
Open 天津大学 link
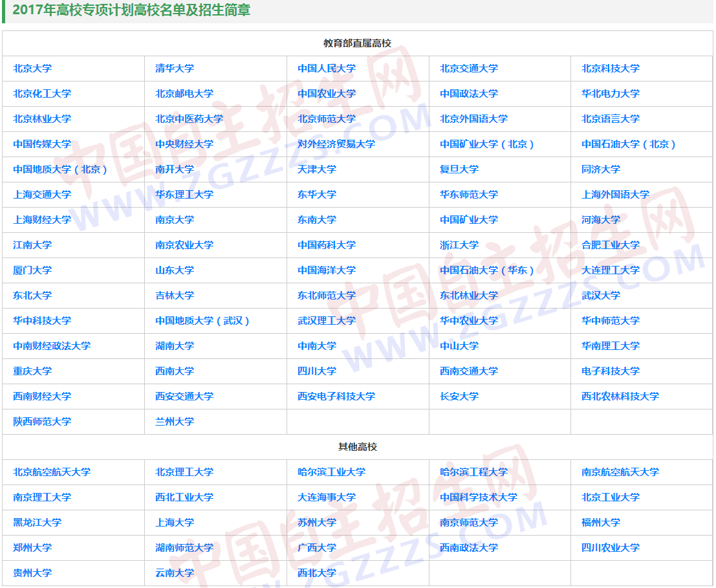click(317, 169)
